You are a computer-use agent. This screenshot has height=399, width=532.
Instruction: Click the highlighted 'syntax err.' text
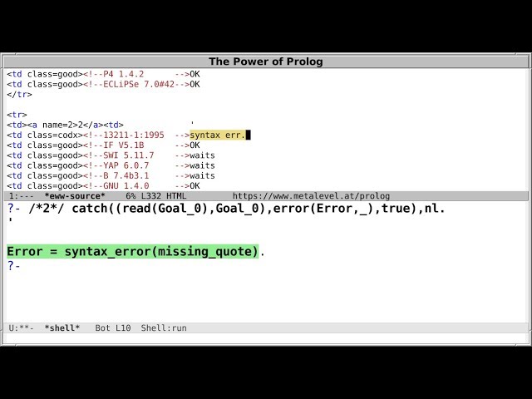point(218,135)
